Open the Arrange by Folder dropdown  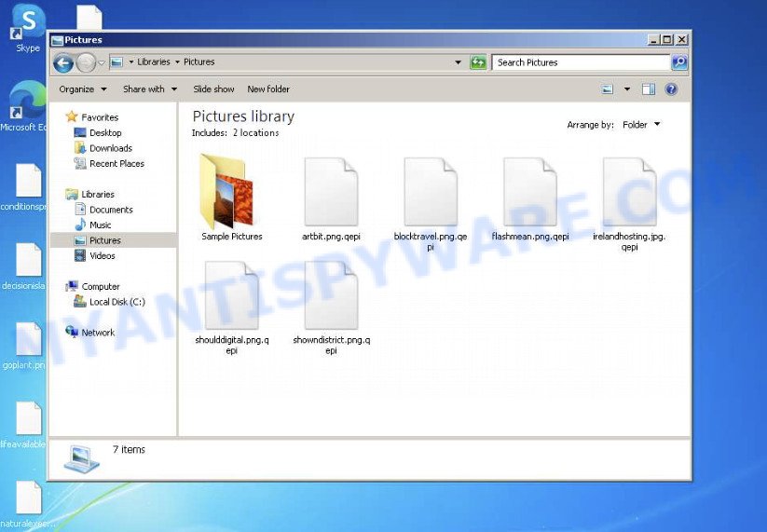coord(641,125)
